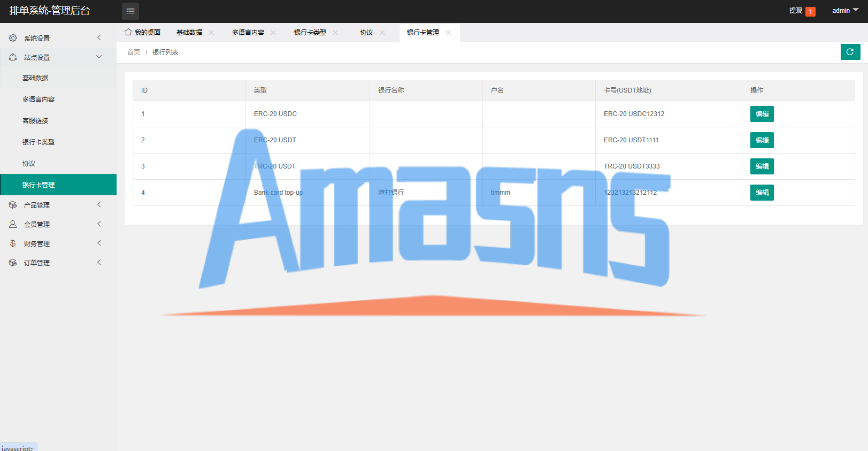The width and height of the screenshot is (868, 451).
Task: Click account name timmm
Action: coord(501,193)
